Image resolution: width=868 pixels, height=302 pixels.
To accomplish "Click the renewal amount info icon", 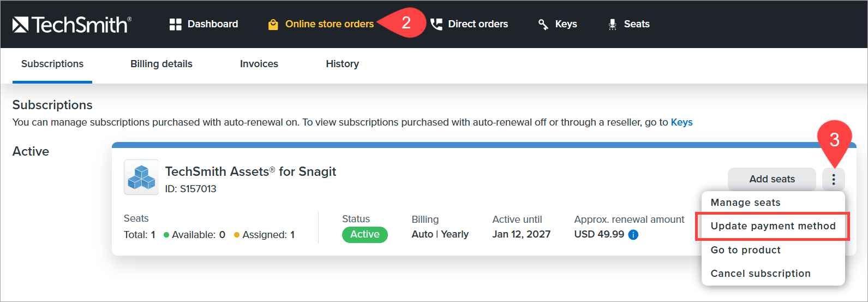I will coord(633,235).
